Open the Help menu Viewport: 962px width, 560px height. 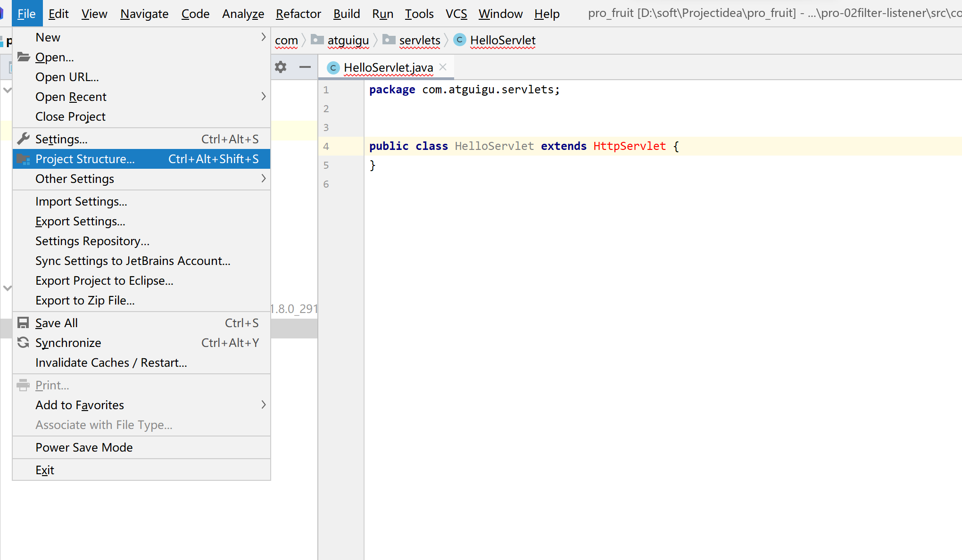pos(547,14)
